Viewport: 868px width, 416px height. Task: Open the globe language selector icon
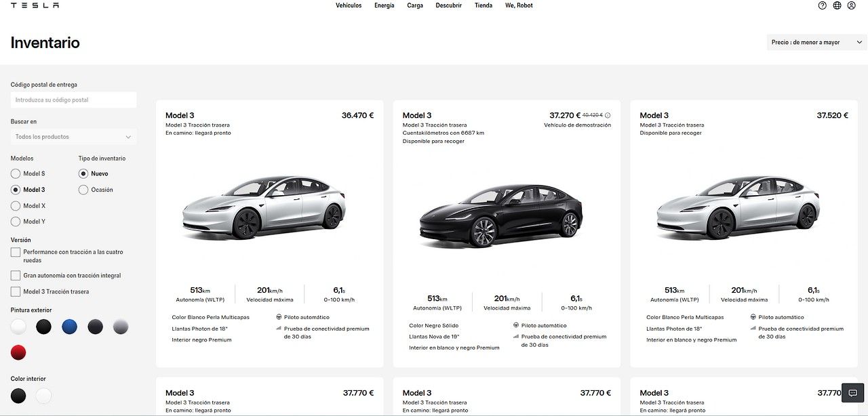click(x=837, y=5)
